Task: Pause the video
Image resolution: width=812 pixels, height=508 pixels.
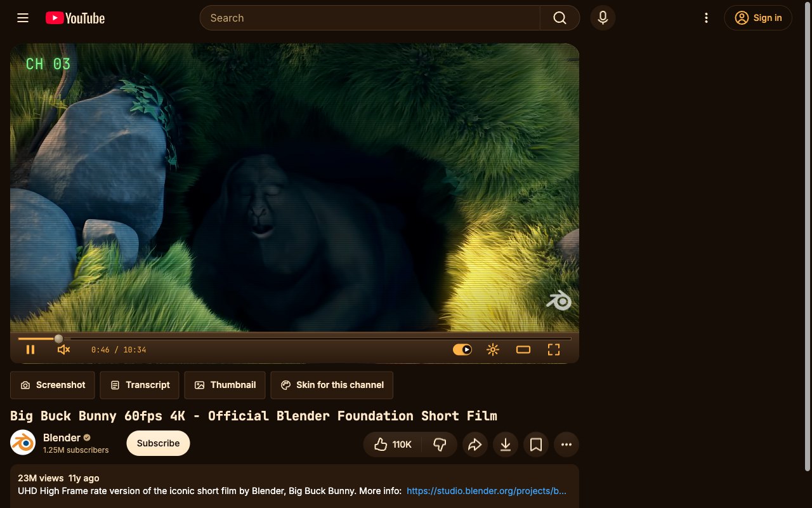Action: pyautogui.click(x=30, y=349)
